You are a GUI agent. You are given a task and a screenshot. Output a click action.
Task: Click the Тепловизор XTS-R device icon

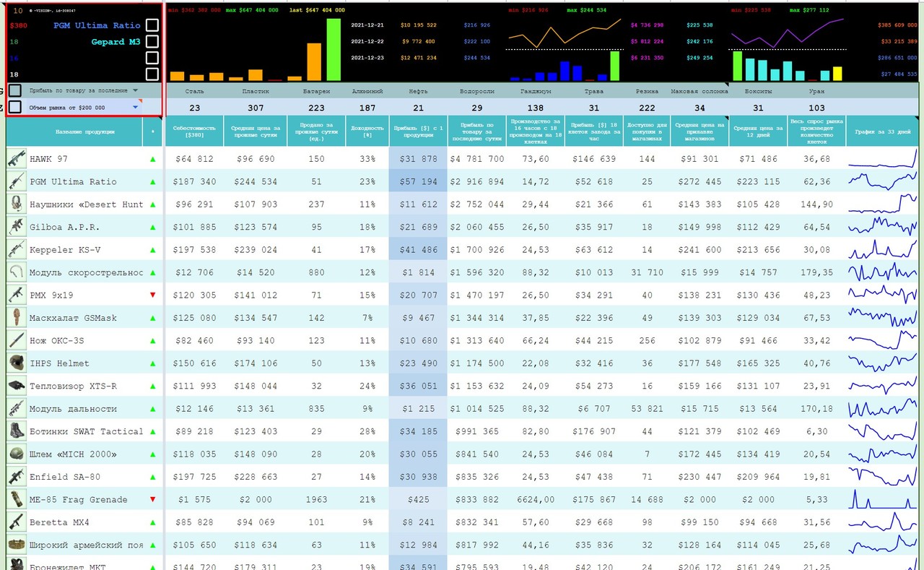[x=17, y=387]
